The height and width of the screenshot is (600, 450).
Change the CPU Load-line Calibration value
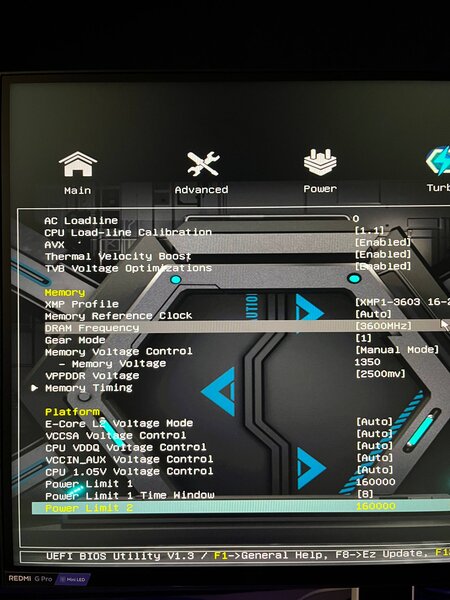[369, 231]
